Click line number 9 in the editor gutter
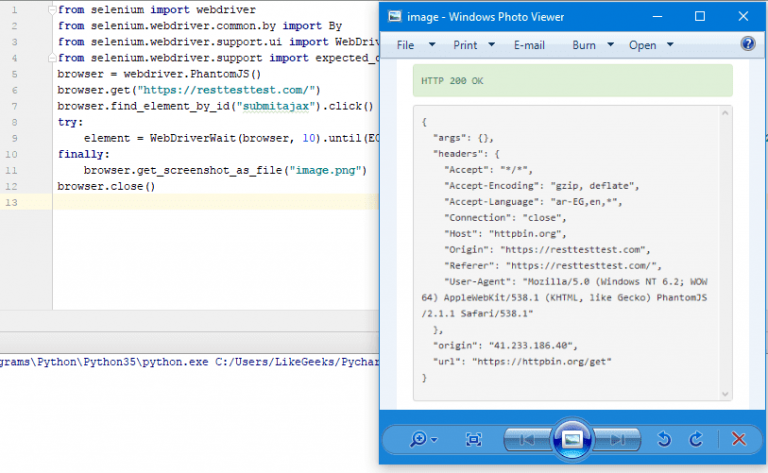768x473 pixels. pyautogui.click(x=14, y=139)
